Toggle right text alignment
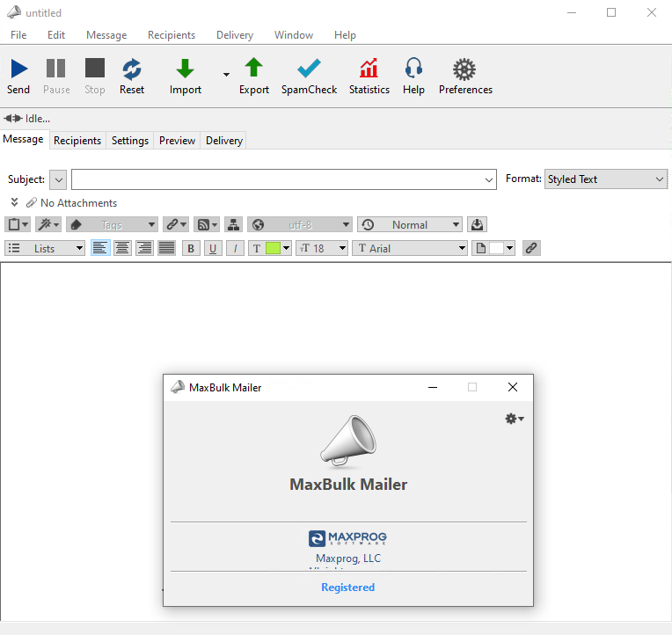Screen dimensions: 672x635 pos(145,248)
